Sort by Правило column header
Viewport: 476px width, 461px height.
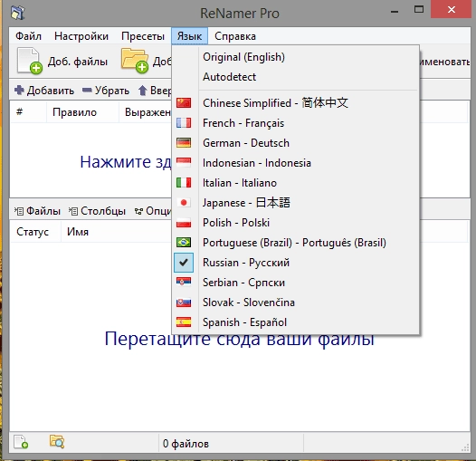pos(82,112)
